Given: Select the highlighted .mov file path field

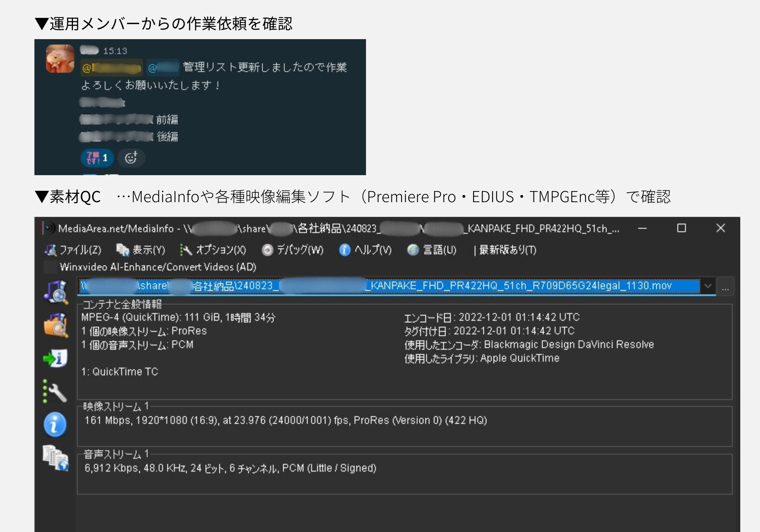Looking at the screenshot, I should [x=389, y=286].
